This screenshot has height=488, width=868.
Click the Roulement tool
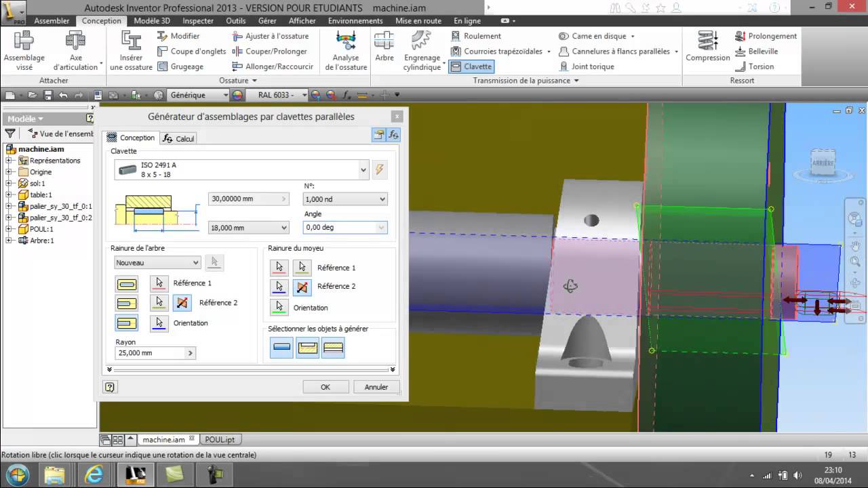(x=475, y=36)
